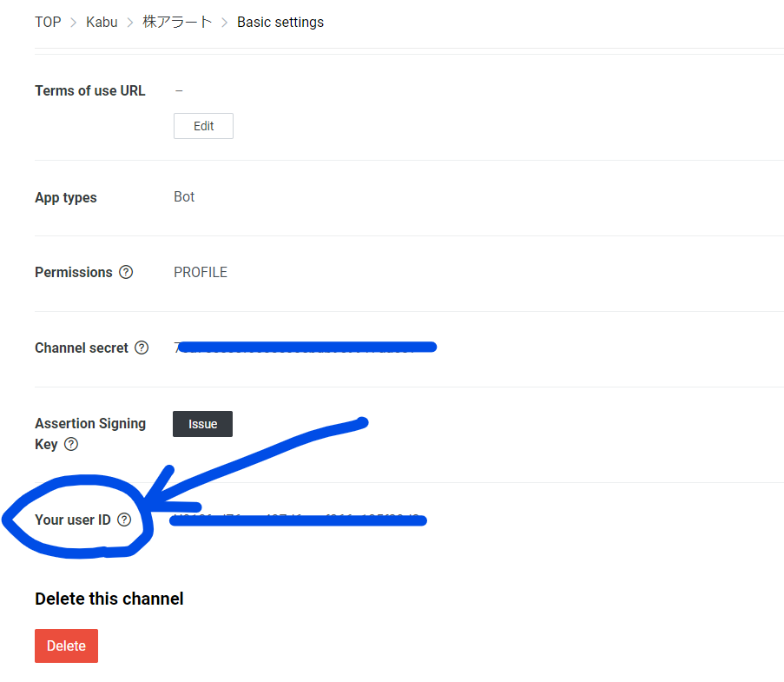The height and width of the screenshot is (682, 784).
Task: Open 株アラート channel breadcrumb link
Action: click(x=177, y=22)
